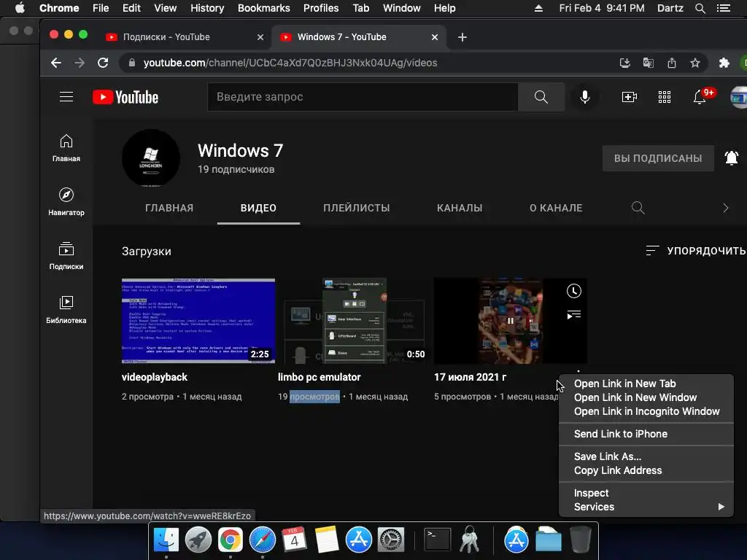Open Finder from the Dock
Viewport: 747px width, 560px height.
(166, 540)
